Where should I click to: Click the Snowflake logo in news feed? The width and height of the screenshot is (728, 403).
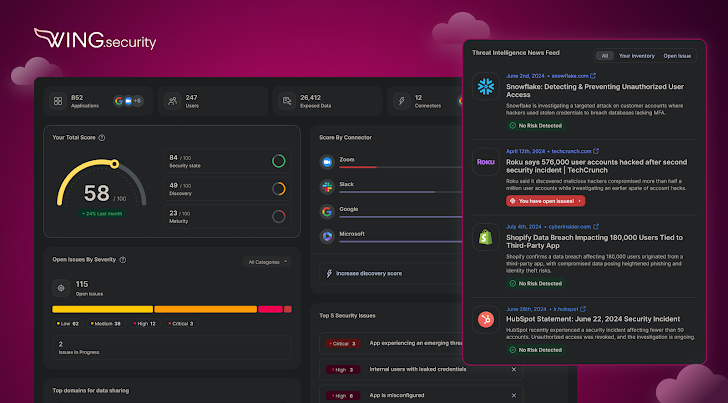pos(486,86)
